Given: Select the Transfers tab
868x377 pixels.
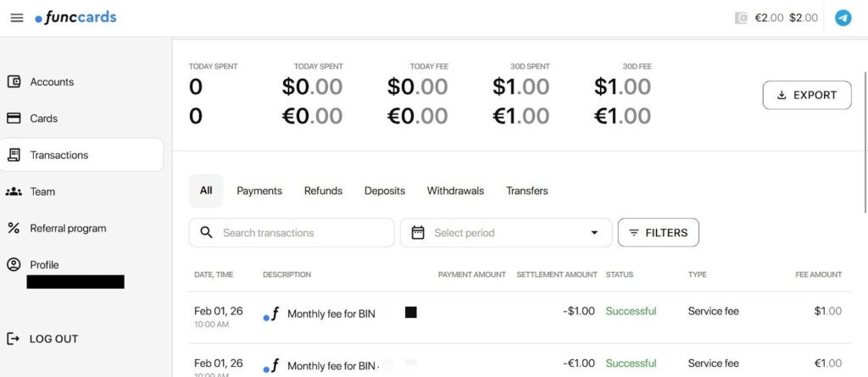Looking at the screenshot, I should point(527,191).
